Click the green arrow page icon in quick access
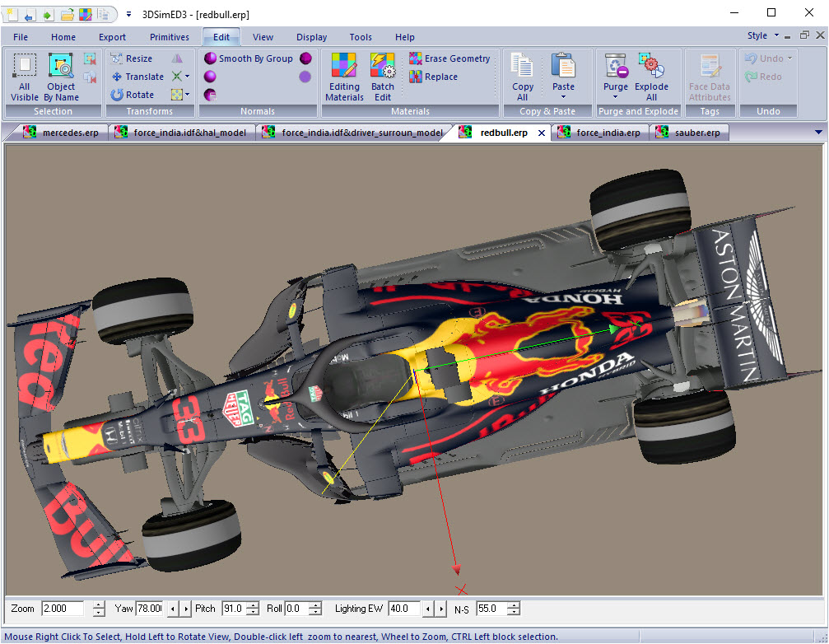Viewport: 829px width, 644px height. [x=48, y=15]
